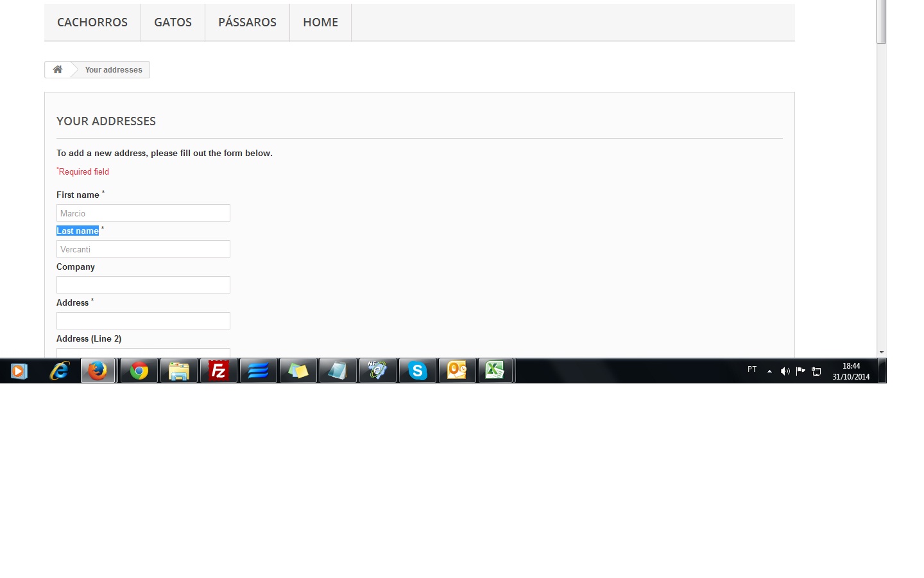924x578 pixels.
Task: Show hidden tray icons arrow
Action: (769, 371)
